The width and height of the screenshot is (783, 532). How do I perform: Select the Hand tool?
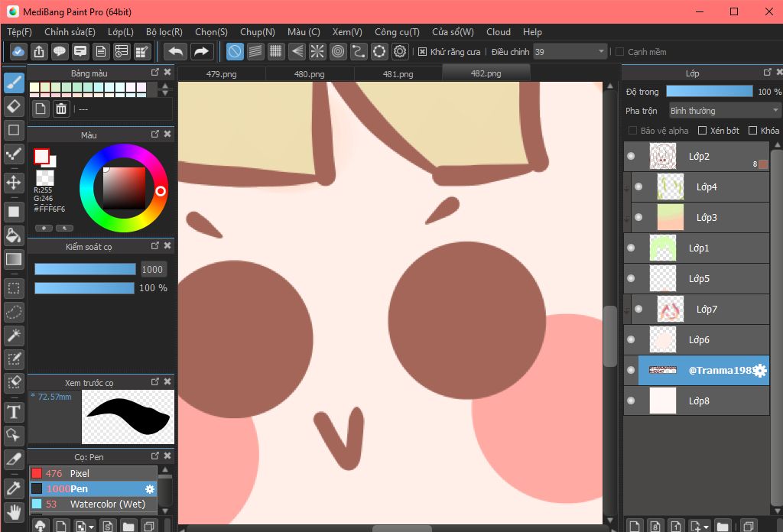pyautogui.click(x=14, y=512)
